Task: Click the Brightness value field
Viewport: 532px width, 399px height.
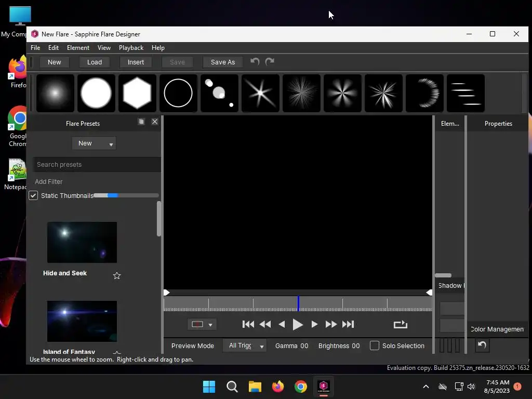Action: tap(355, 345)
